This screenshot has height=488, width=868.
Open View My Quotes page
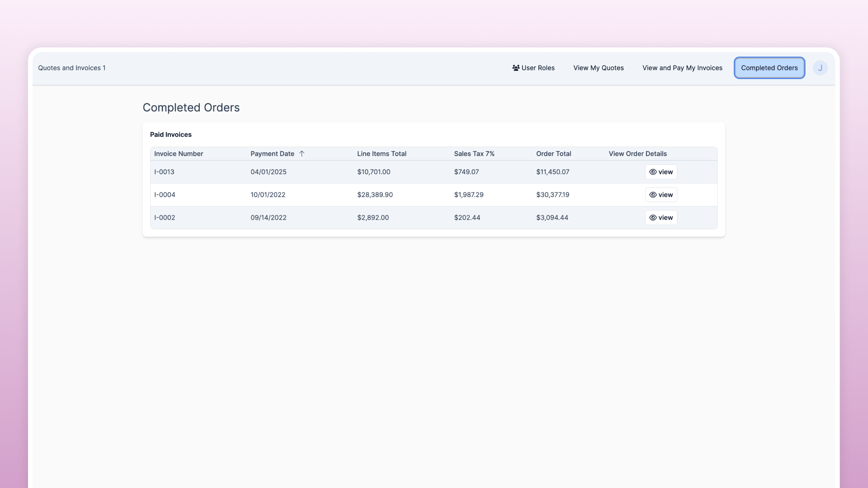pos(598,68)
